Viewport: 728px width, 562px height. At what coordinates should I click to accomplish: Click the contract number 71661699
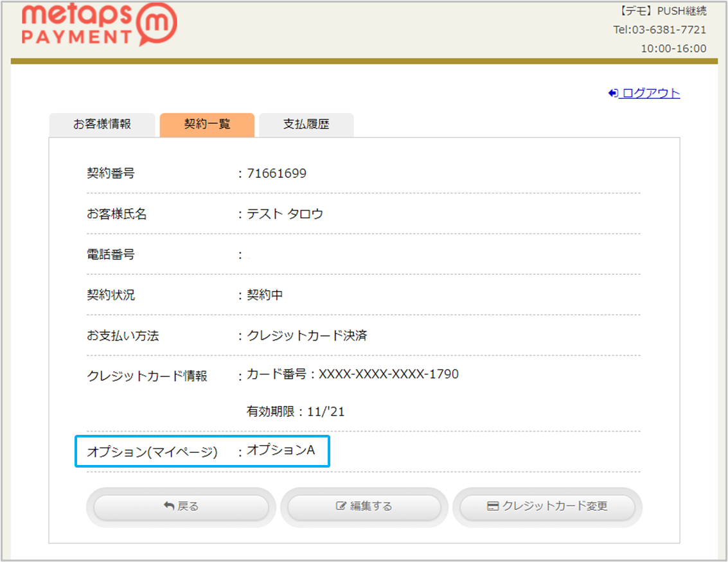click(276, 173)
